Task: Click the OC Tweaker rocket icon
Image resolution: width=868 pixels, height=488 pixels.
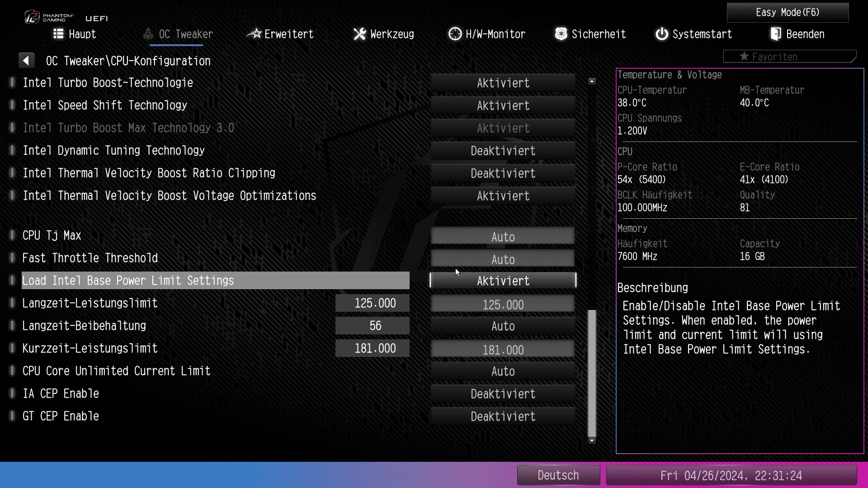Action: 148,34
